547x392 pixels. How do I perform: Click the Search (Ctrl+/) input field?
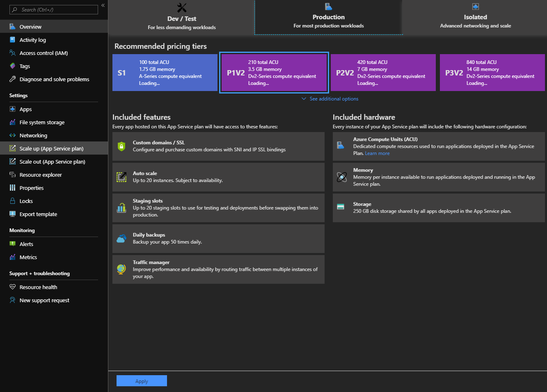point(54,9)
